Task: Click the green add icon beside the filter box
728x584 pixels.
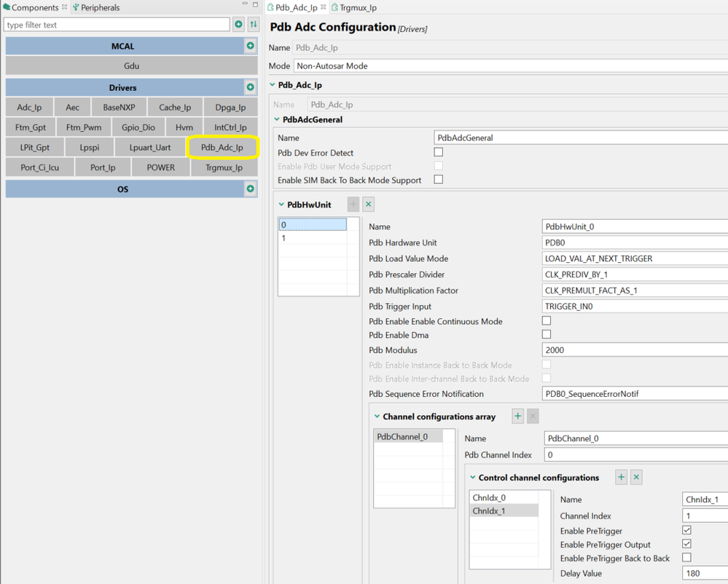Action: tap(238, 24)
